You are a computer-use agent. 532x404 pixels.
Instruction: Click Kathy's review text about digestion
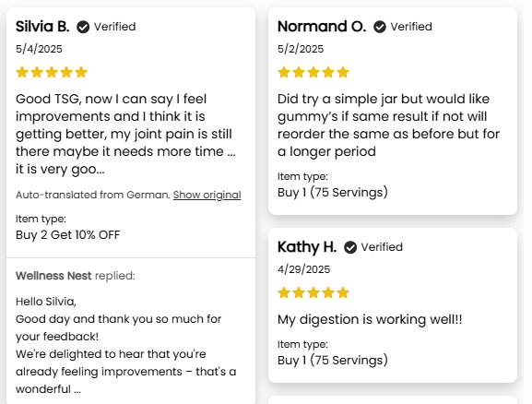point(370,319)
